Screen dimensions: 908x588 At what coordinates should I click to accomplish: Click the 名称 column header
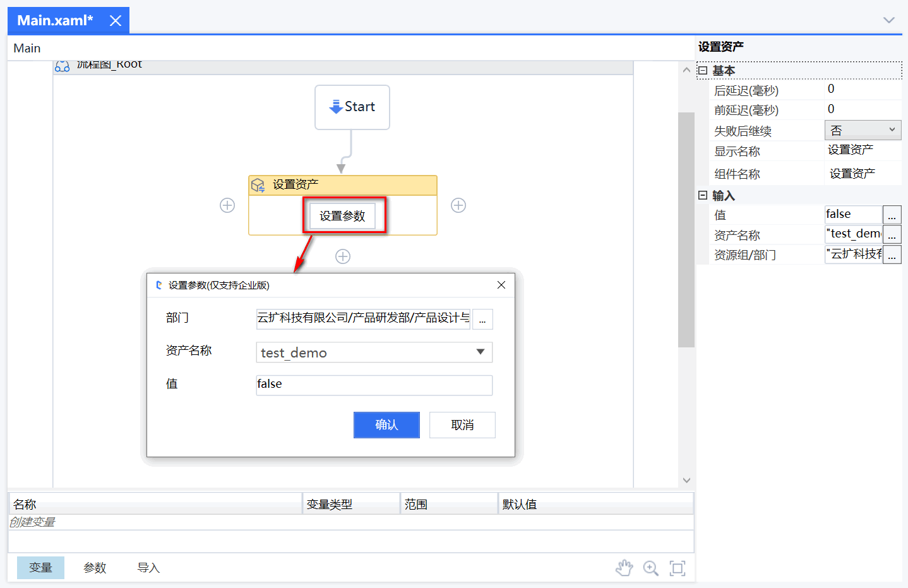click(155, 504)
